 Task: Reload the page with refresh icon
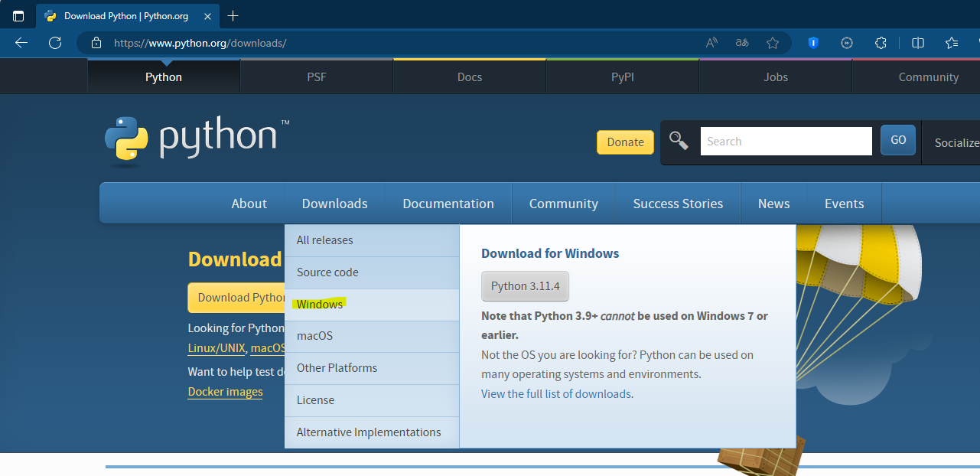coord(55,43)
